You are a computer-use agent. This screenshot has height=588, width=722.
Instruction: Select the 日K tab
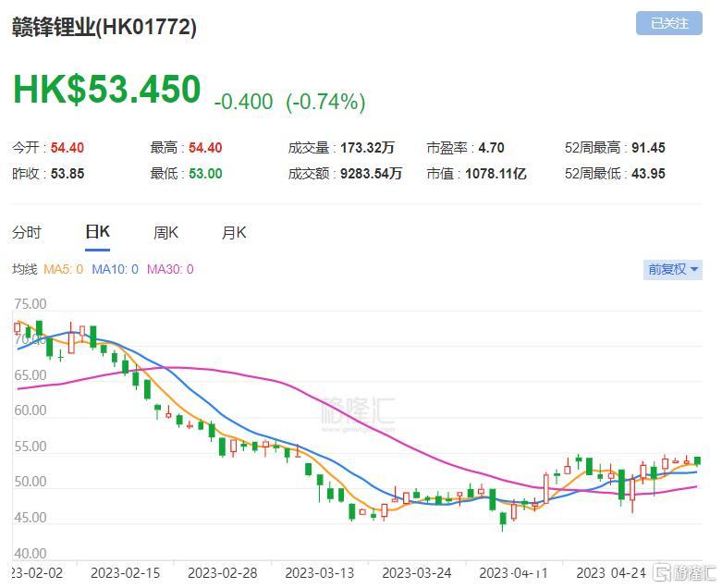click(x=97, y=232)
